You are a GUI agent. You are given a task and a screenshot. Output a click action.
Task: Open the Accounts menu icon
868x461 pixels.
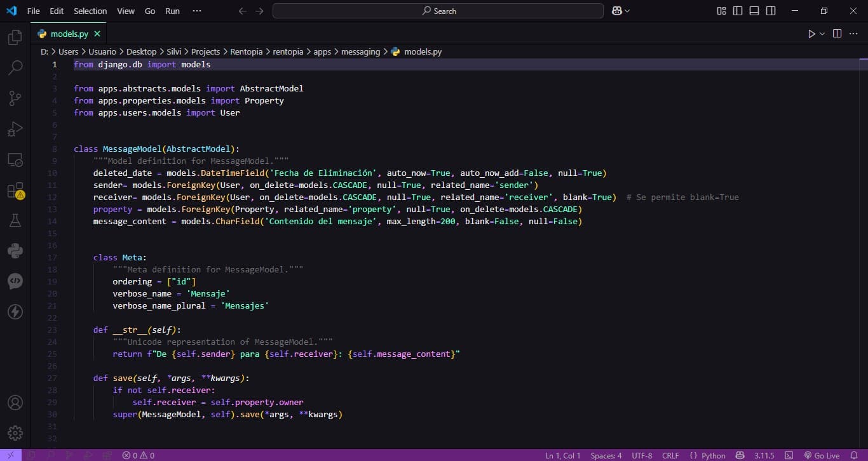pyautogui.click(x=15, y=403)
